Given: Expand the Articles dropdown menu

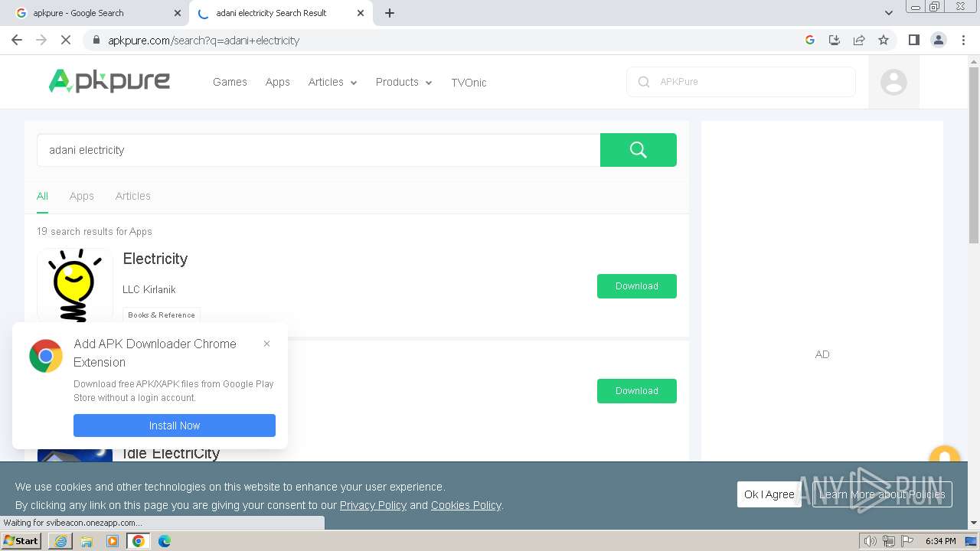Looking at the screenshot, I should pyautogui.click(x=332, y=82).
